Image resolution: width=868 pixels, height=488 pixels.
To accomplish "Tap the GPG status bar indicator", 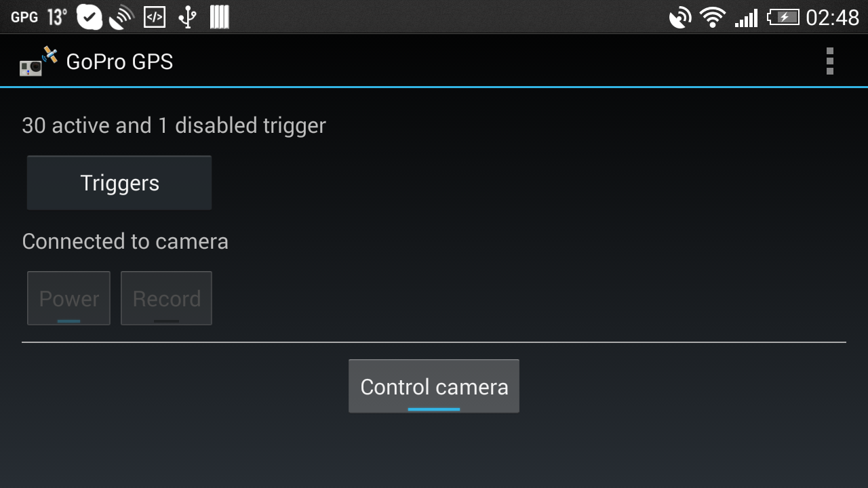I will 24,17.
